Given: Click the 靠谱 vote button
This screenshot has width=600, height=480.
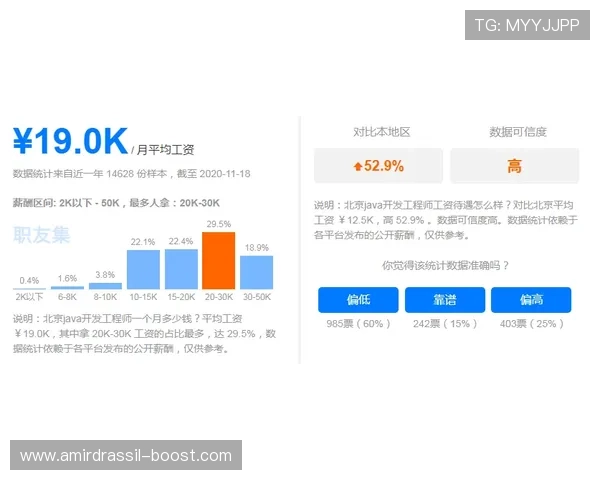Looking at the screenshot, I should 445,300.
